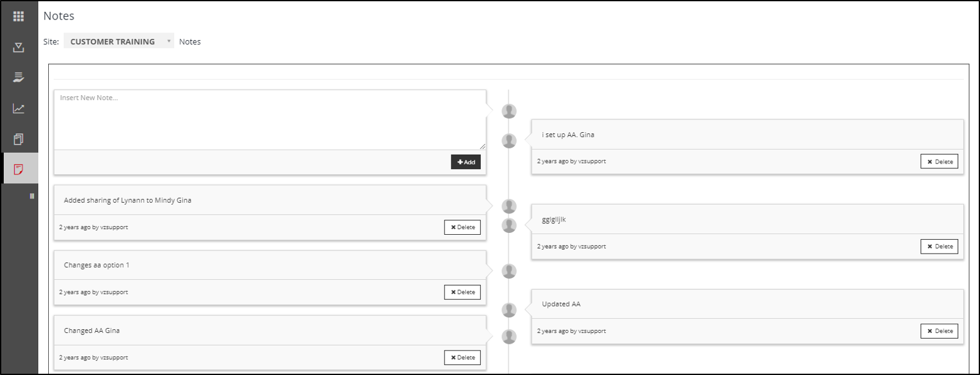980x375 pixels.
Task: Expand the CUSTOMER TRAINING site dropdown
Action: 119,41
